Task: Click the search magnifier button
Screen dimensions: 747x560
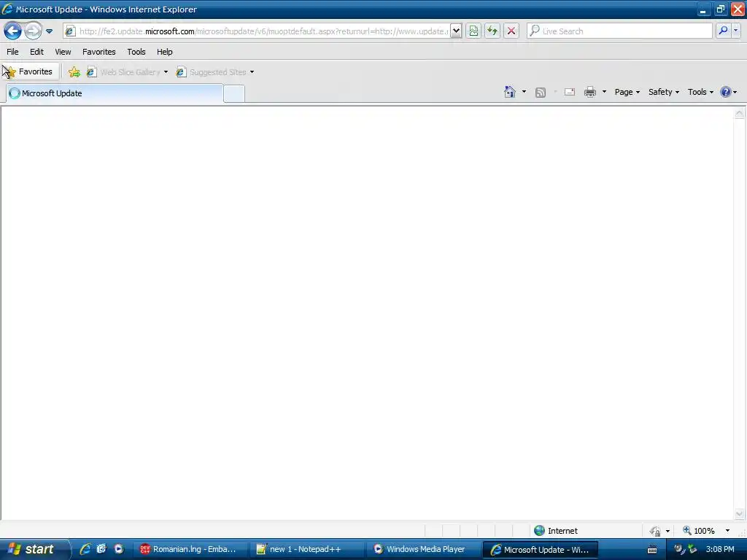Action: 723,31
